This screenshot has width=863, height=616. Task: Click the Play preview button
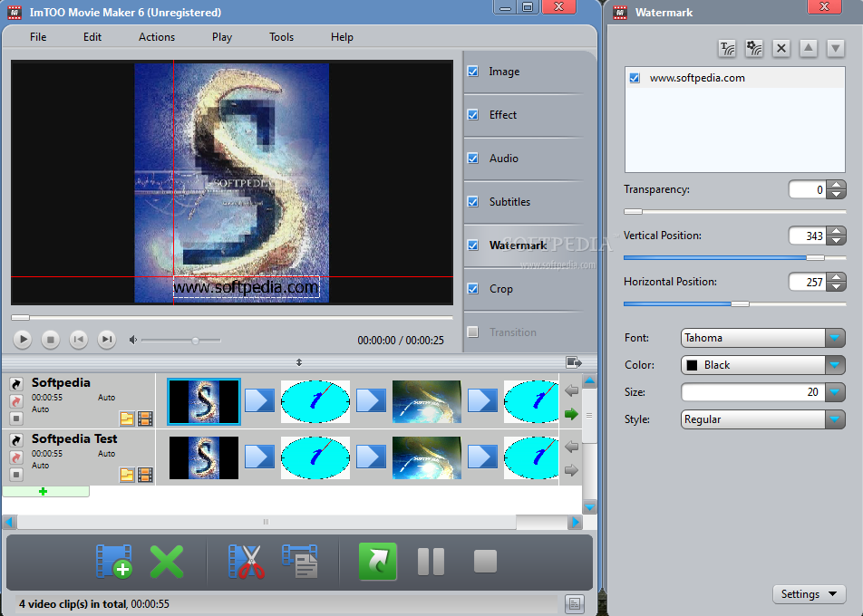(23, 340)
